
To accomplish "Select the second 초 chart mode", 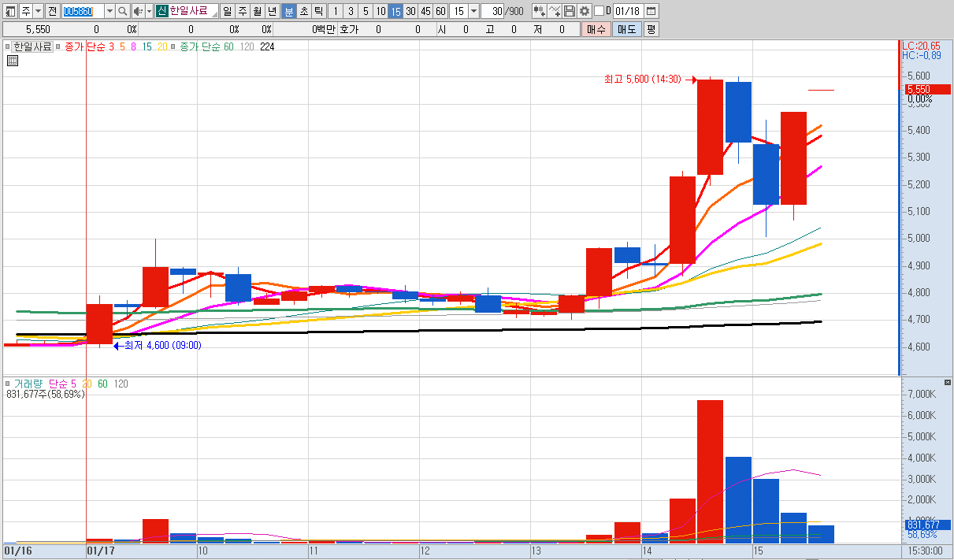I will point(303,11).
